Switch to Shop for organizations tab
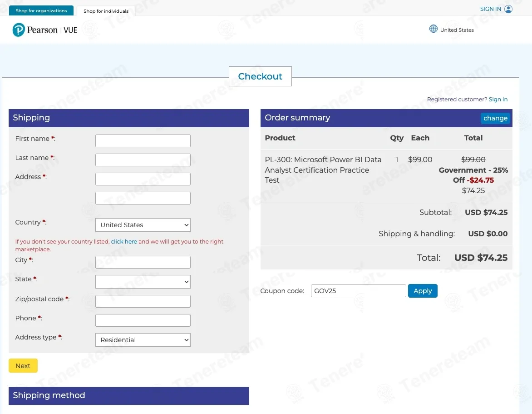The width and height of the screenshot is (532, 414). (41, 10)
